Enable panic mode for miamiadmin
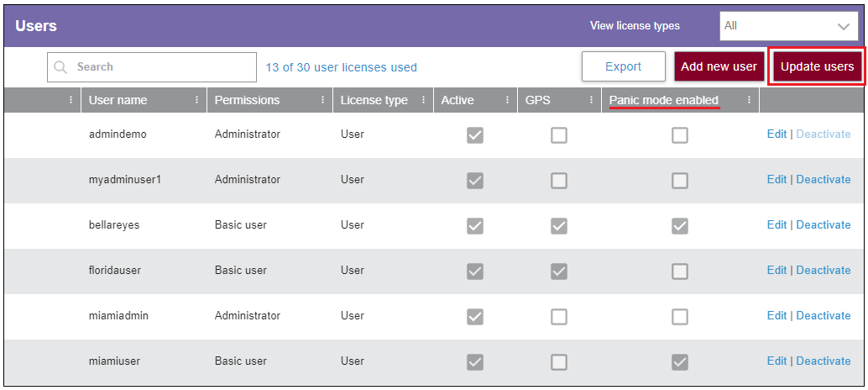 coord(680,317)
